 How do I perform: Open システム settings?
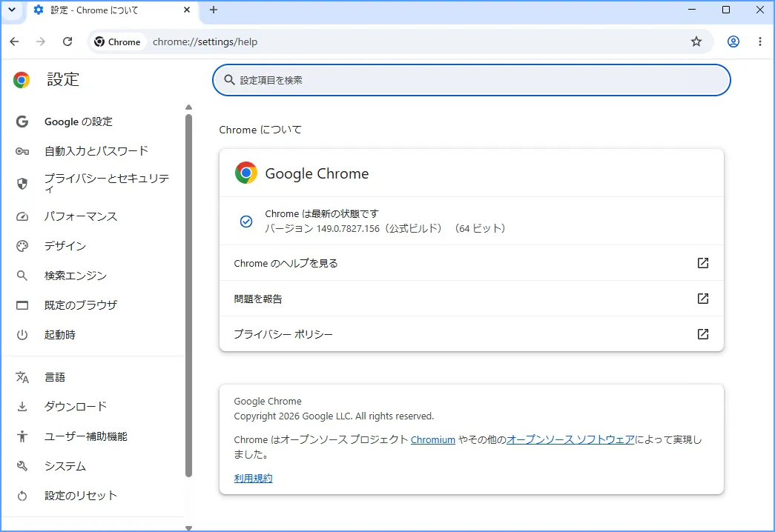[65, 466]
